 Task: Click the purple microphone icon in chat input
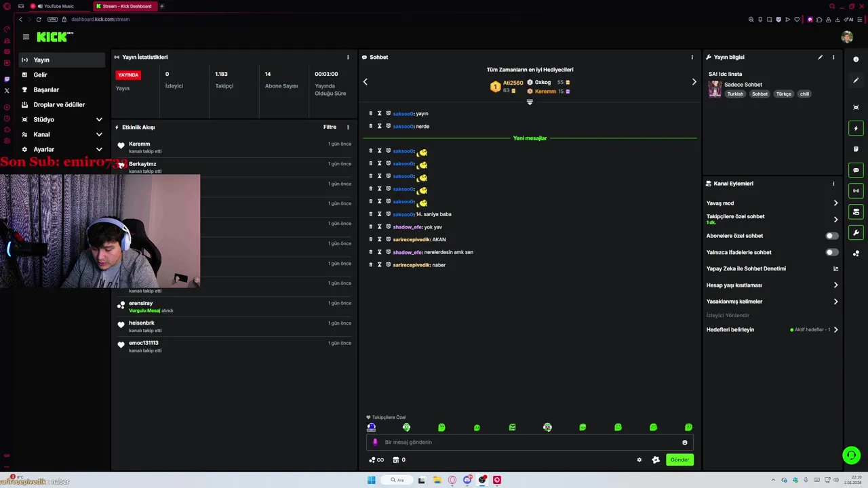click(x=375, y=442)
